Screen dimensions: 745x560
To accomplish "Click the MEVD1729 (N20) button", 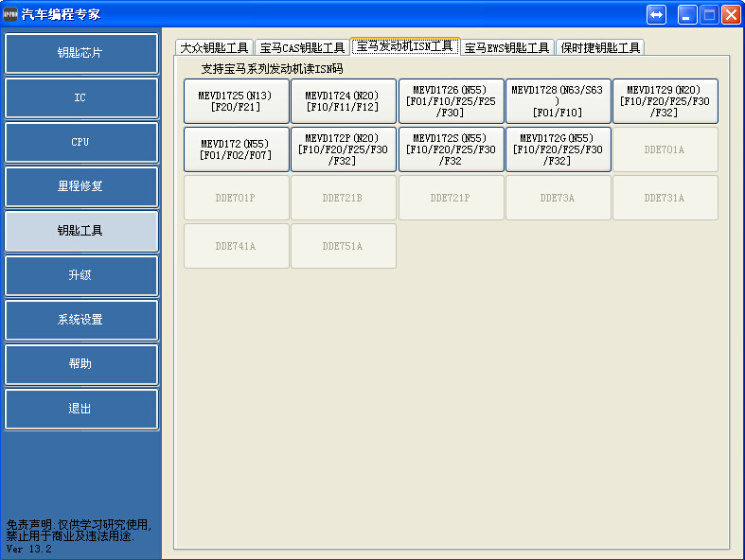I will click(x=665, y=101).
